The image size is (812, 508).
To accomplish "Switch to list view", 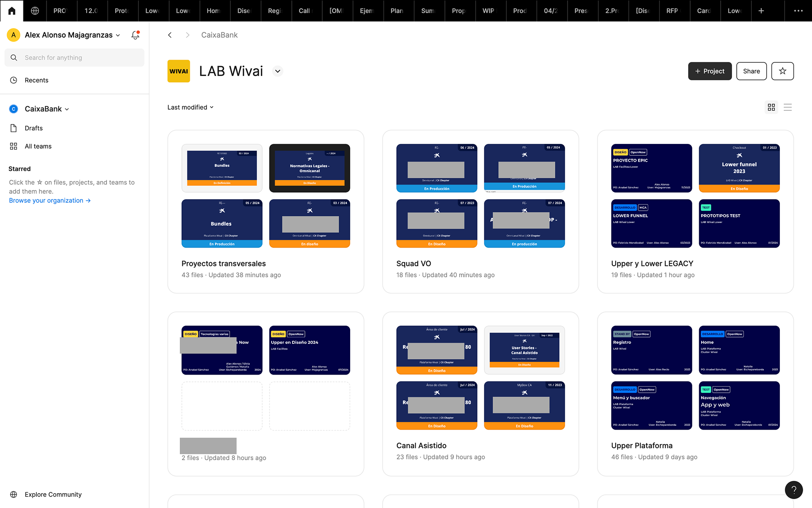I will coord(787,108).
